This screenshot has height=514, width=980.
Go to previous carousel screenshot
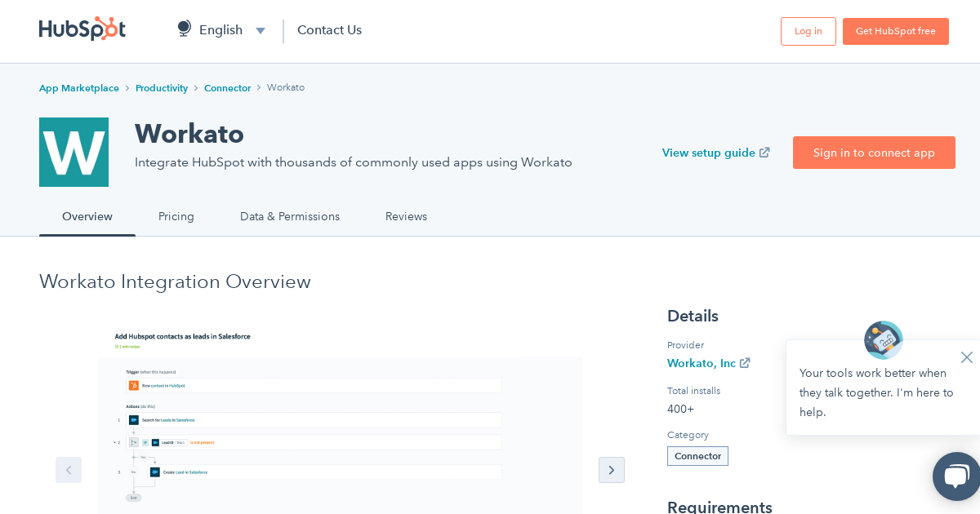[69, 470]
